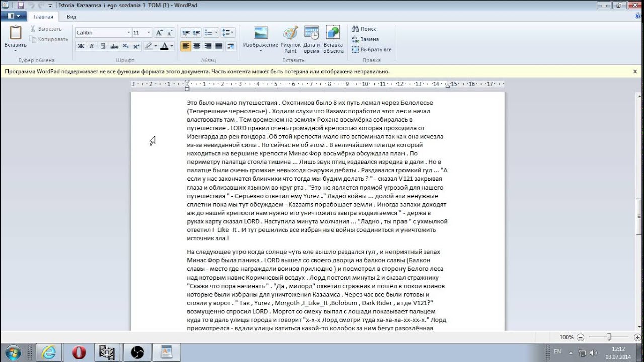This screenshot has width=644, height=362.
Task: Switch to the Главная tab
Action: [43, 16]
